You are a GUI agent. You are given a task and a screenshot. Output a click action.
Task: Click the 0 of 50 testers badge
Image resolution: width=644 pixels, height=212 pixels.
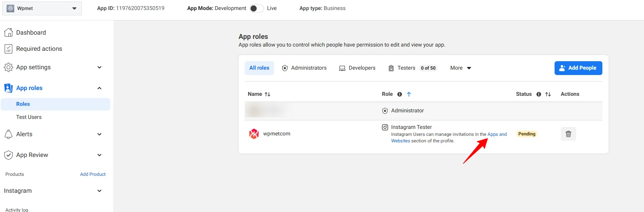428,68
